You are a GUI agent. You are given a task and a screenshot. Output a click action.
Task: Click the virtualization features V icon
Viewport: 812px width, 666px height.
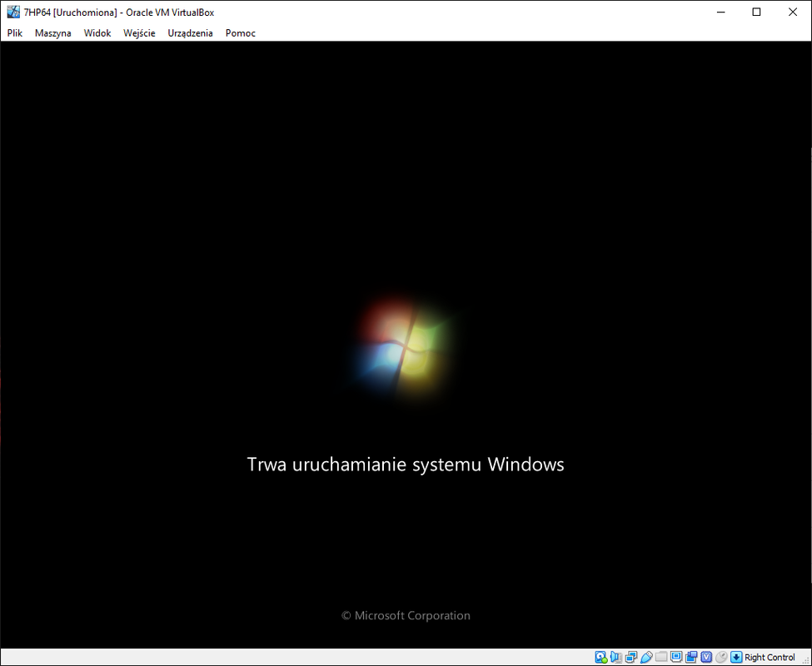[x=706, y=657]
